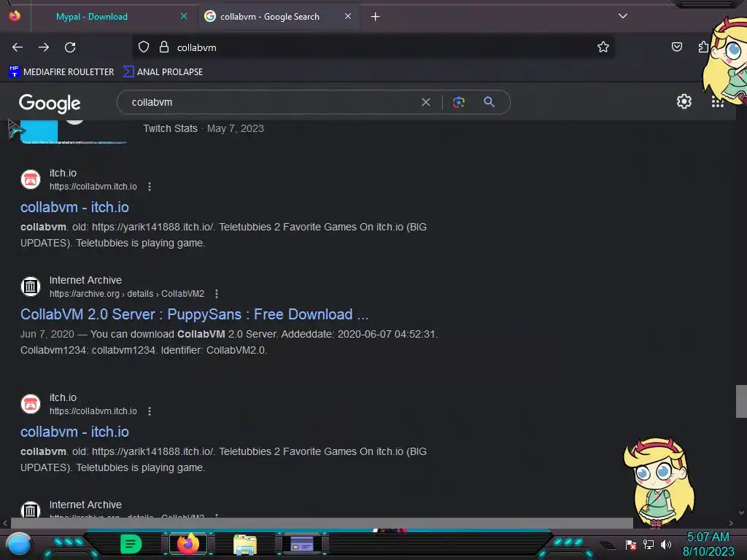747x560 pixels.
Task: Click the vertical scrollbar thumb
Action: (x=741, y=401)
